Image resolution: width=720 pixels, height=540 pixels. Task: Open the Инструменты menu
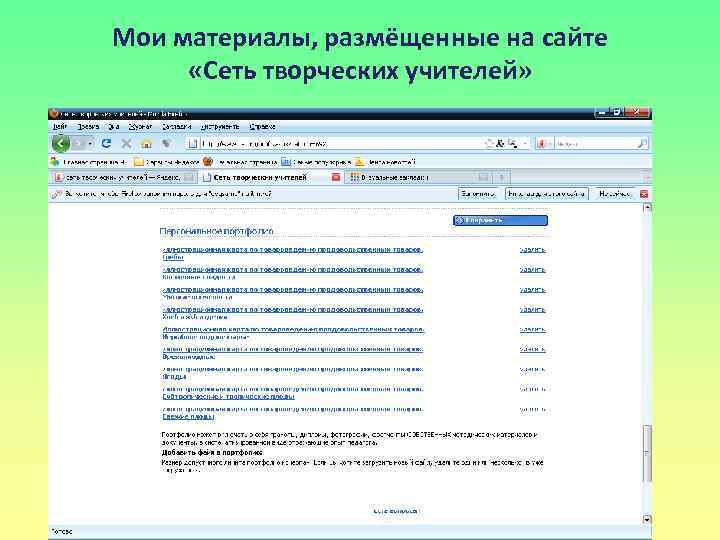[x=220, y=126]
